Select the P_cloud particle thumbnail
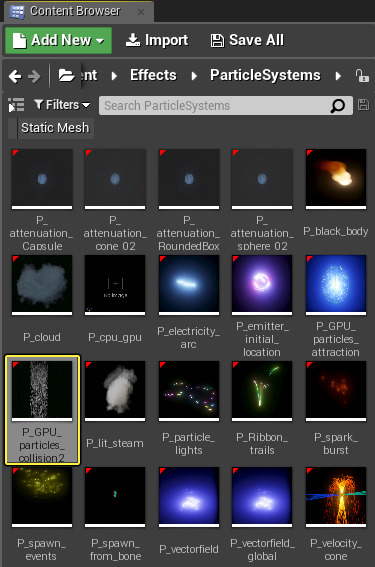375x567 pixels. tap(42, 285)
